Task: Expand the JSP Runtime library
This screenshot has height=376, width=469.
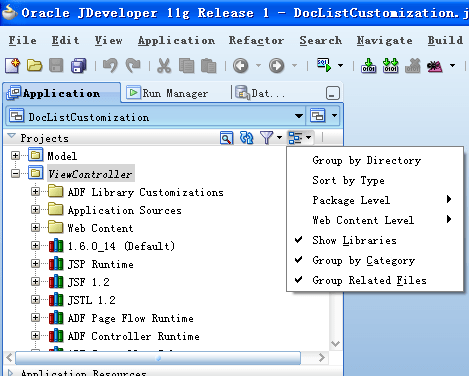Action: coord(35,264)
